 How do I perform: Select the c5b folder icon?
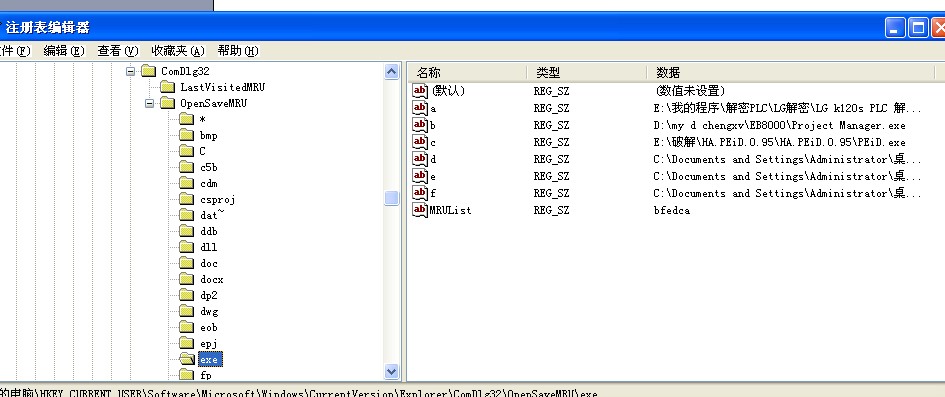pos(187,167)
